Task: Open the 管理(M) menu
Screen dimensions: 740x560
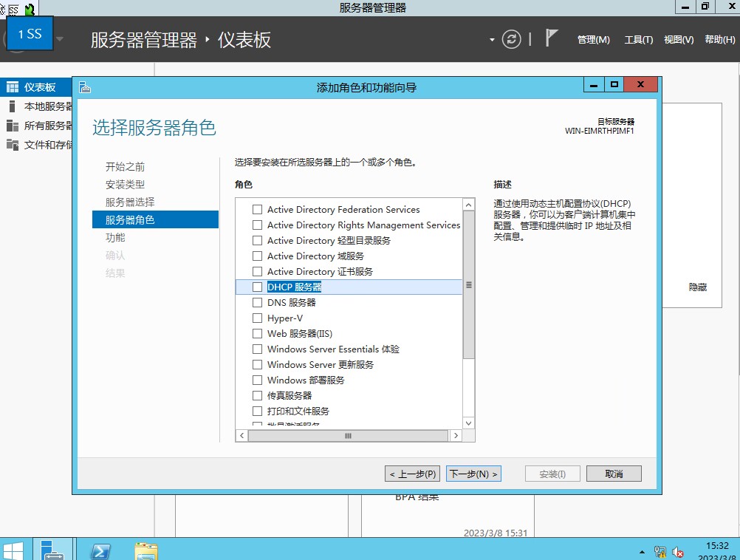Action: point(593,40)
